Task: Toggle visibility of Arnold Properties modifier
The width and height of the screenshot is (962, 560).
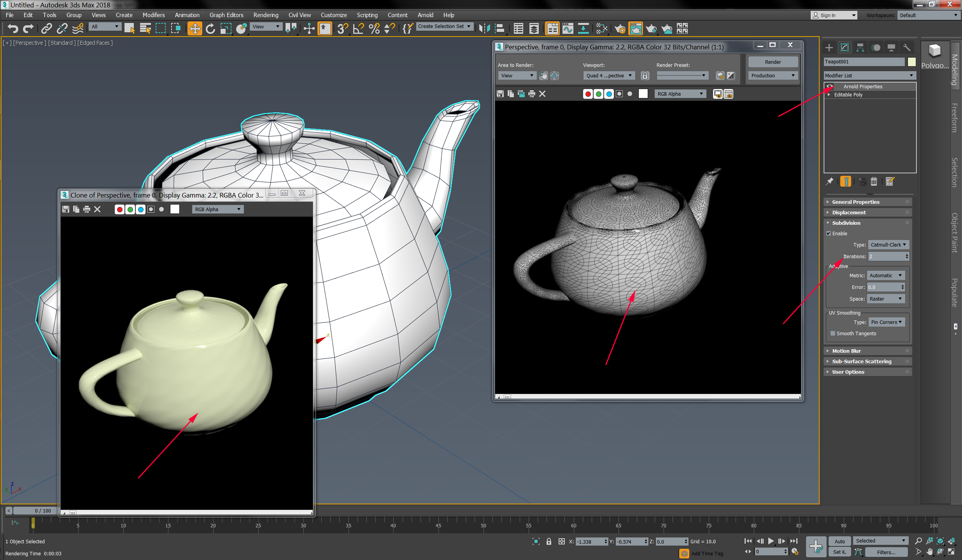Action: click(x=830, y=86)
